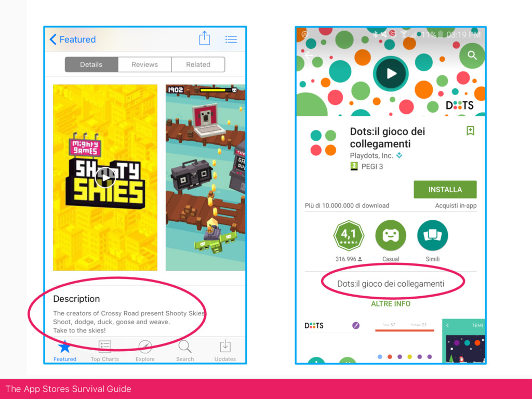The image size is (532, 399).
Task: Tap the green INSTALLA button
Action: pos(445,189)
